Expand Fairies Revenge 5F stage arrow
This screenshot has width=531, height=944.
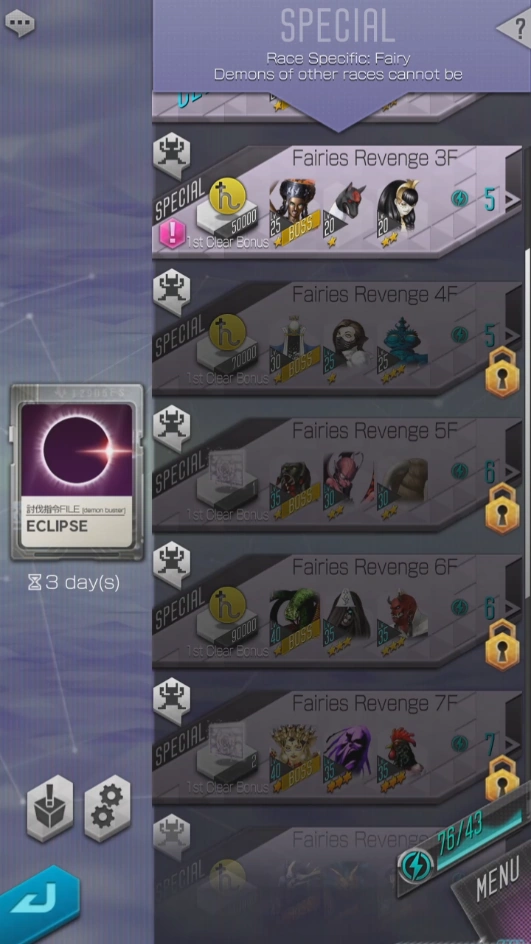(512, 471)
